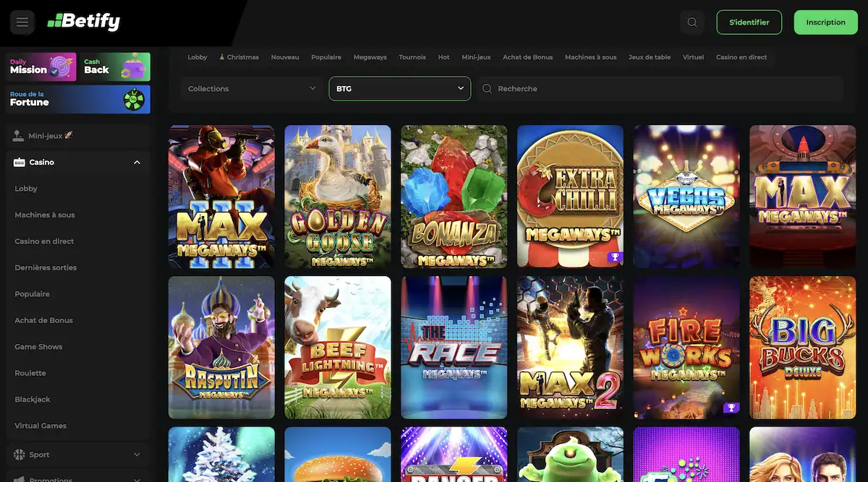Screen dimensions: 868x482
Task: Click the Mini-jeux sidebar icon
Action: [x=19, y=135]
